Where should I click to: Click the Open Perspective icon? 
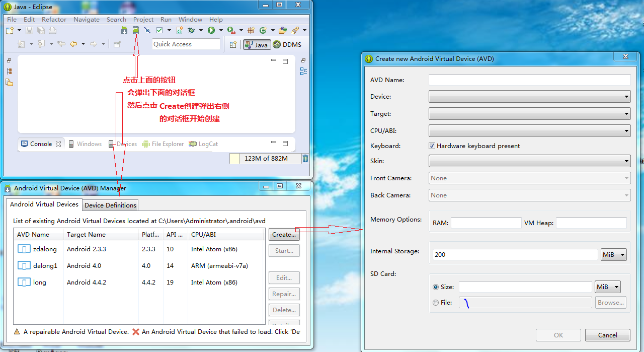[233, 44]
